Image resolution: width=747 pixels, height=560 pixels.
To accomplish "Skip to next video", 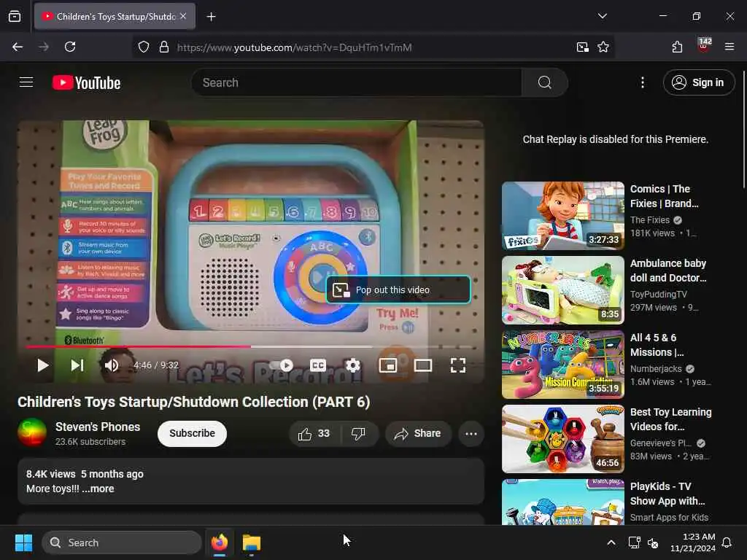I will pos(77,365).
